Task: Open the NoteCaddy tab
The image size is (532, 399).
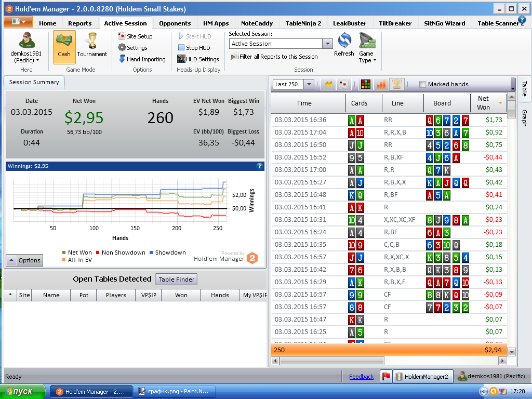Action: (x=257, y=23)
